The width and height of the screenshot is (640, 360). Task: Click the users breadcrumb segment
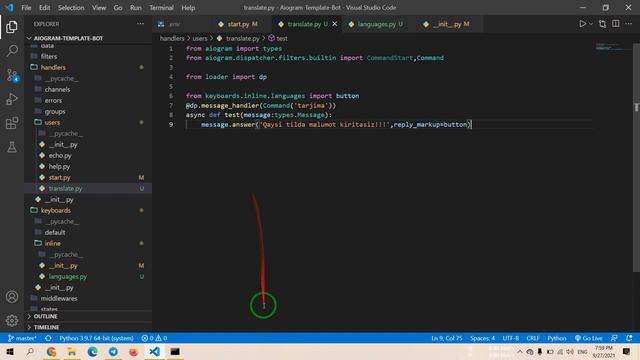[x=200, y=38]
